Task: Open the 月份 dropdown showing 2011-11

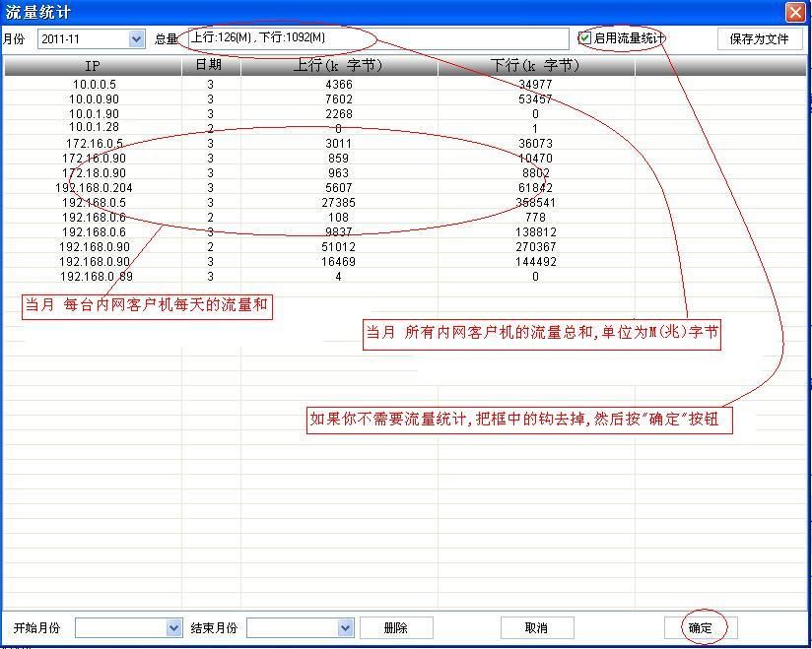Action: click(x=136, y=39)
